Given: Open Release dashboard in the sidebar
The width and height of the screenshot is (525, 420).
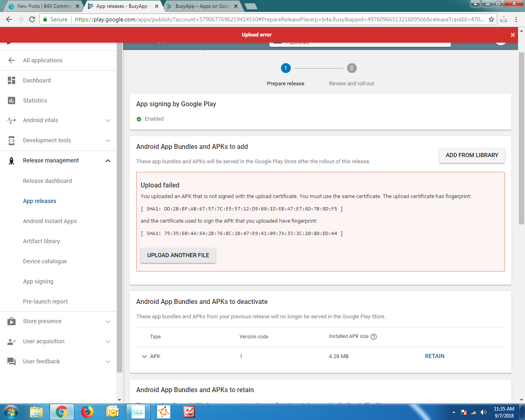Looking at the screenshot, I should coord(47,181).
